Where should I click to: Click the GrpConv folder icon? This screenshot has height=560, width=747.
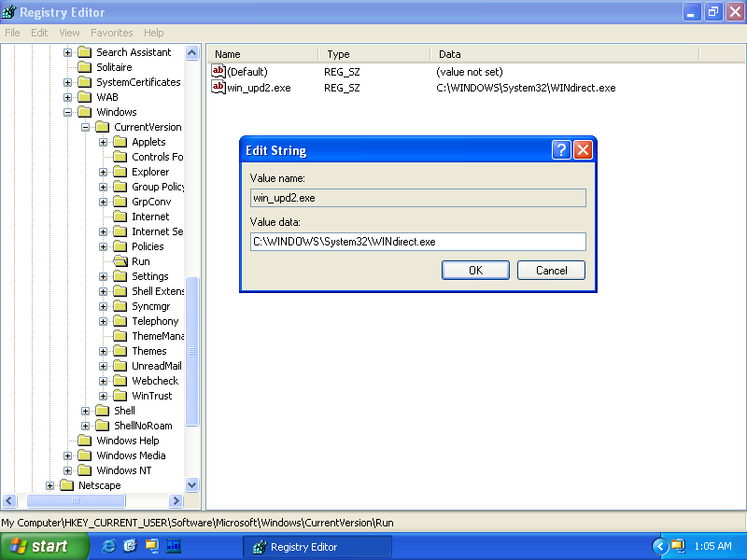point(120,202)
